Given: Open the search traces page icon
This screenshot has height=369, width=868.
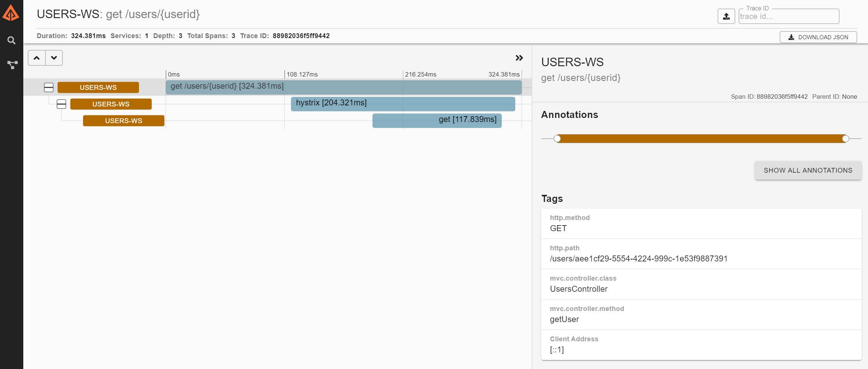Looking at the screenshot, I should pyautogui.click(x=11, y=40).
